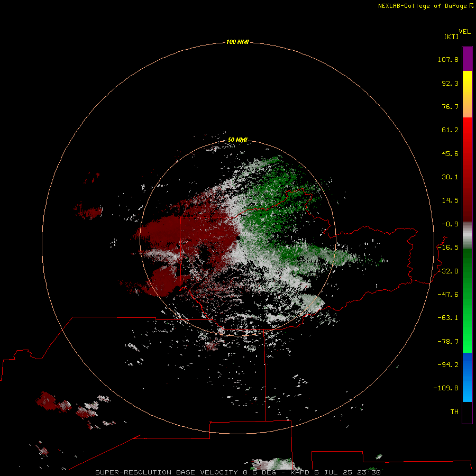
Task: Click the -32.0 legend value
Action: [448, 271]
